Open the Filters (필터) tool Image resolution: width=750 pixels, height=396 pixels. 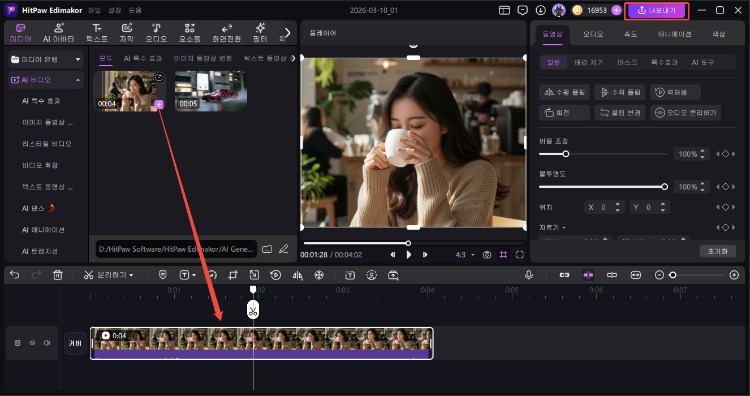coord(260,33)
